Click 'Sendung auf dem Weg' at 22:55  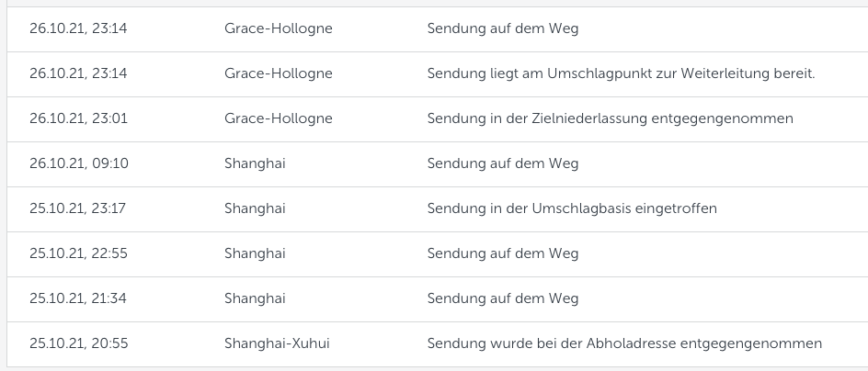tap(502, 253)
